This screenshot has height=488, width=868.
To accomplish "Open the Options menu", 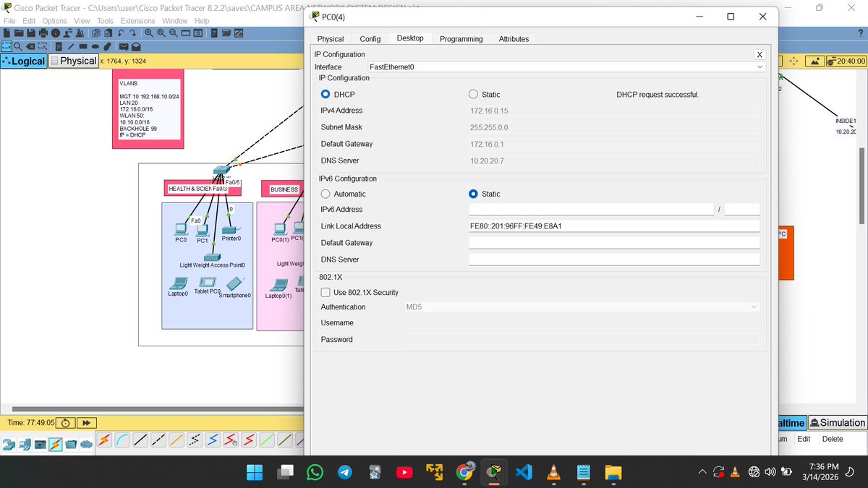I will (55, 21).
